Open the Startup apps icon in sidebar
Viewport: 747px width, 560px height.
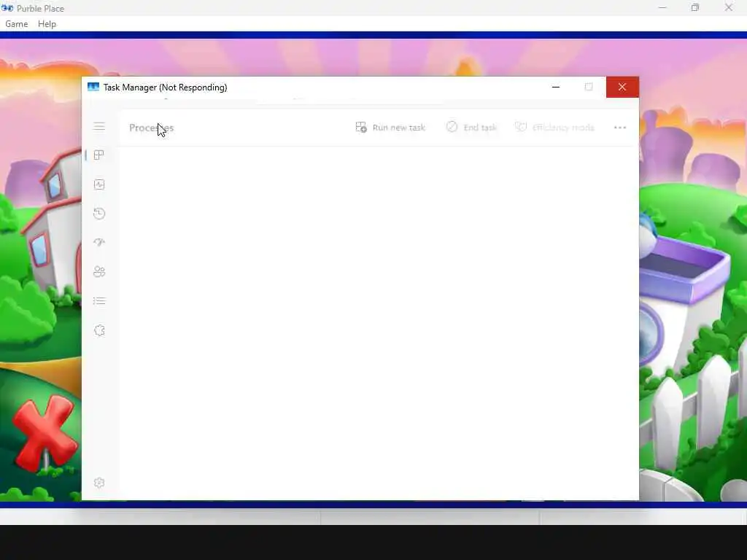(99, 242)
